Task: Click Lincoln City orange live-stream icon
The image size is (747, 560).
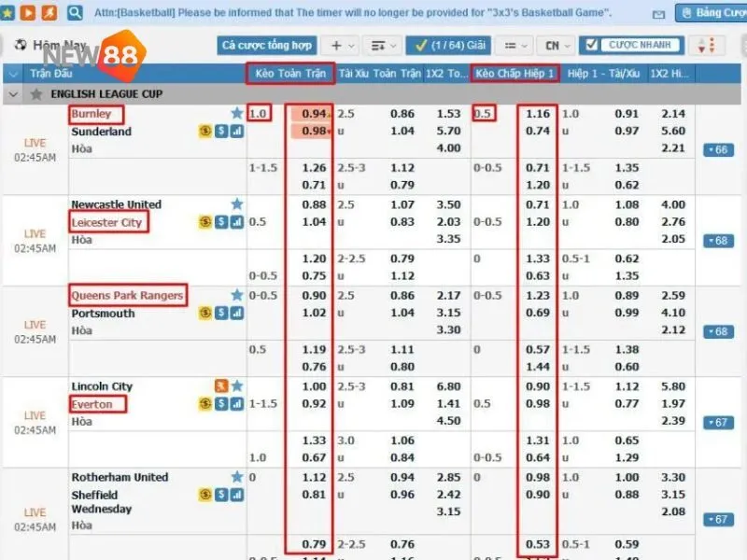Action: 221,385
